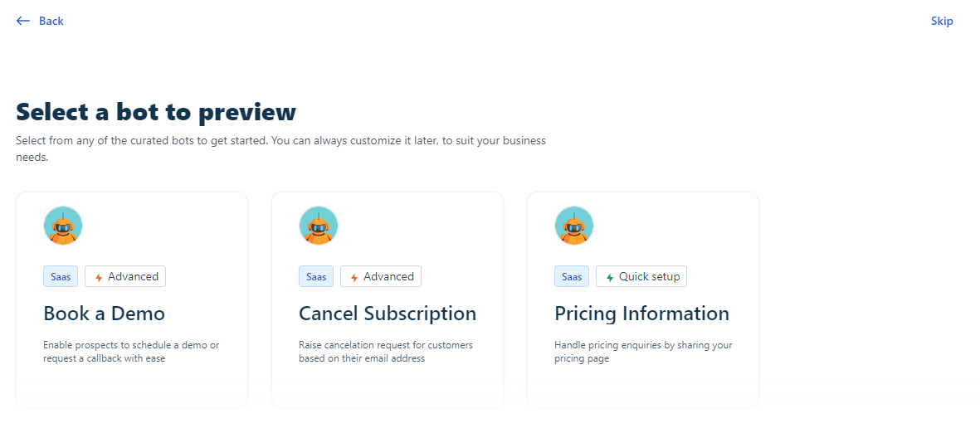Click the Pricing Information robot avatar

574,226
